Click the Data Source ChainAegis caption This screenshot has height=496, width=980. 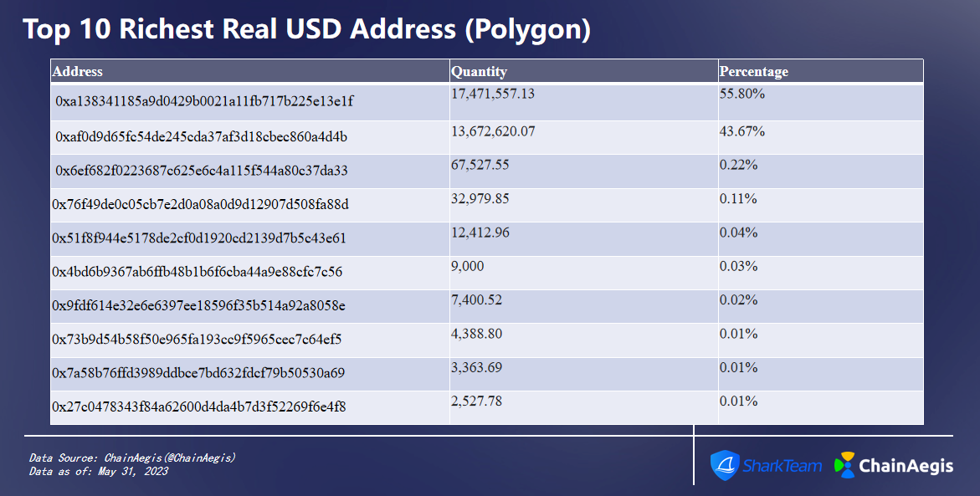click(x=132, y=458)
